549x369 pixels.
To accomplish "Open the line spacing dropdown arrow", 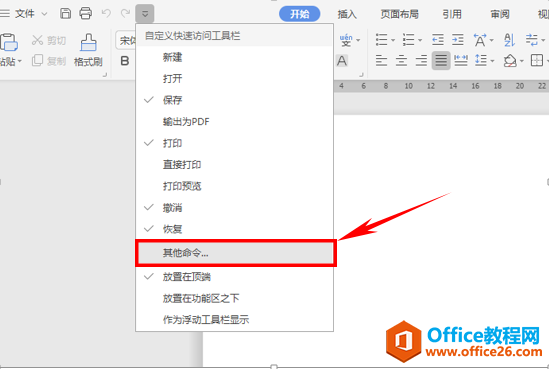I will [x=492, y=61].
